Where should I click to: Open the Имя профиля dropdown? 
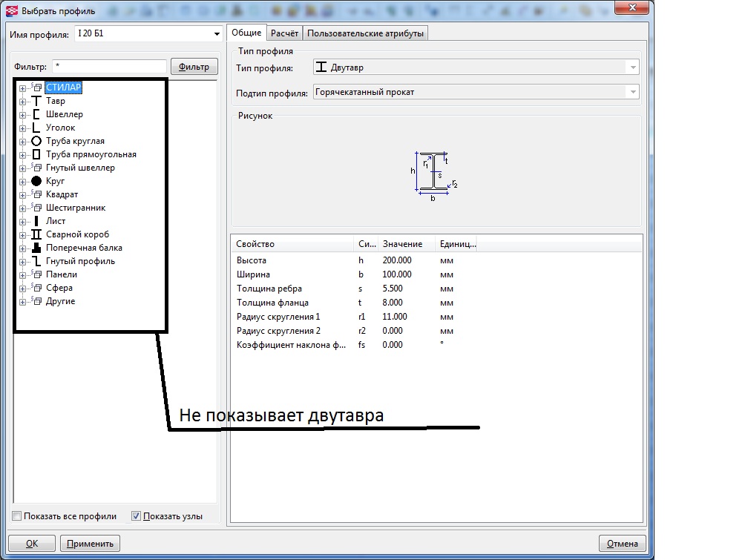(217, 34)
